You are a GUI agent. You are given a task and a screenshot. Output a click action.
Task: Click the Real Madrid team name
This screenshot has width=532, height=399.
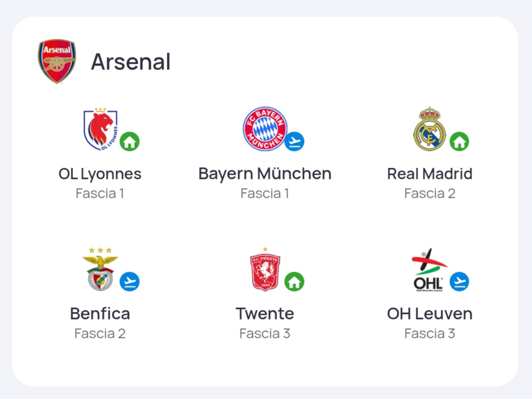click(x=429, y=174)
